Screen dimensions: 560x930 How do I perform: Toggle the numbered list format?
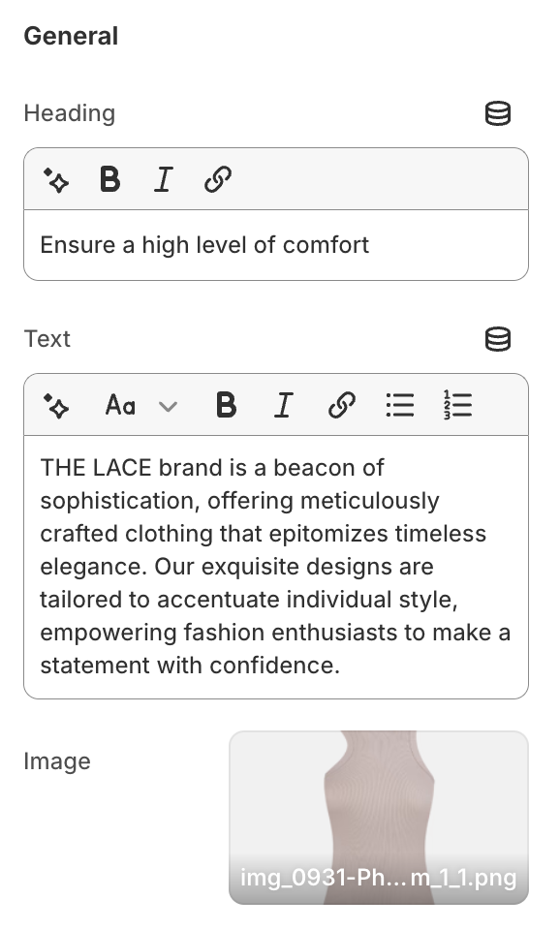[x=457, y=406]
